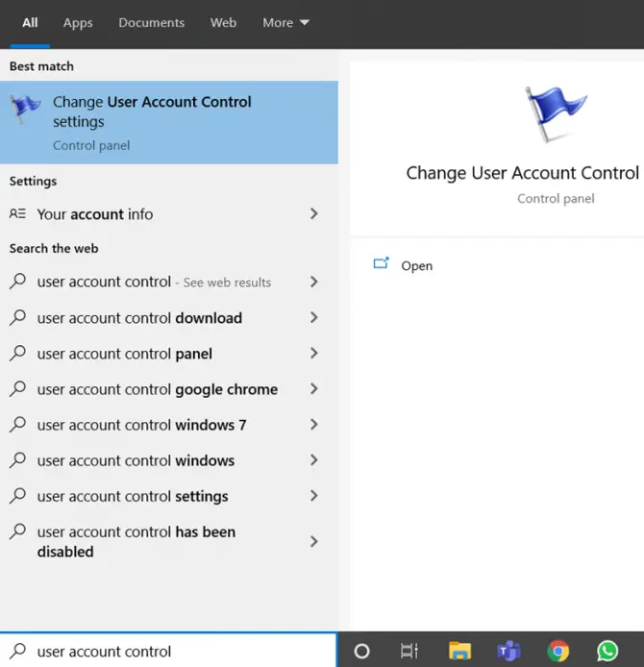
Task: Open Google Chrome from the taskbar
Action: coord(558,651)
